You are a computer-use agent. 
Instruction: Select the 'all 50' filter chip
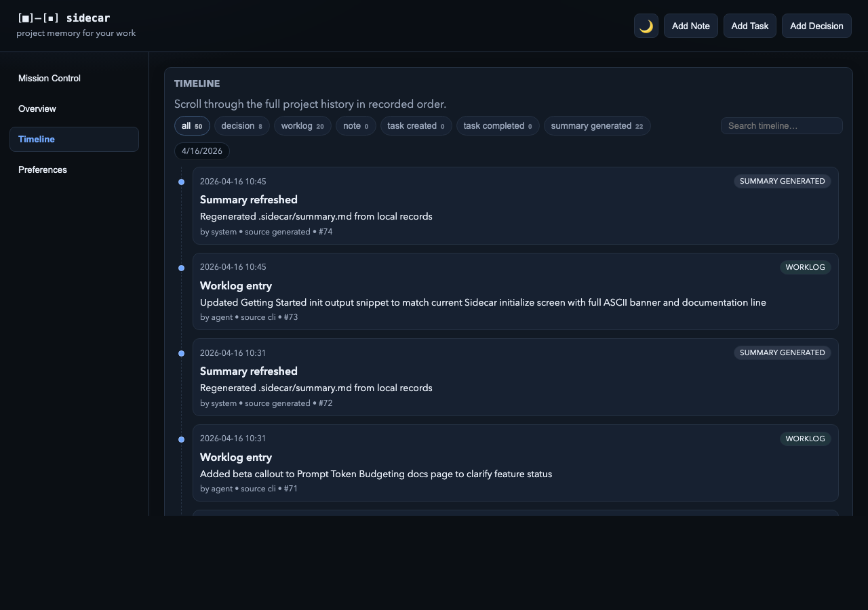click(x=192, y=126)
